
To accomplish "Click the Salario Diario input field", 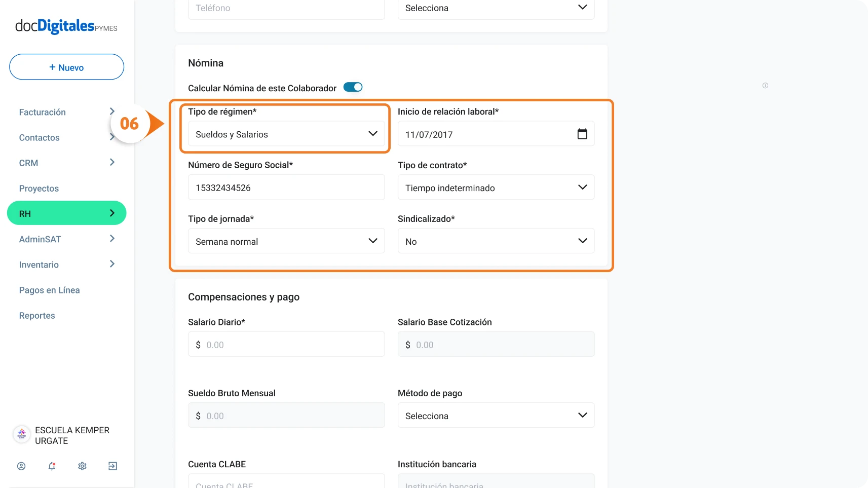I will point(286,345).
